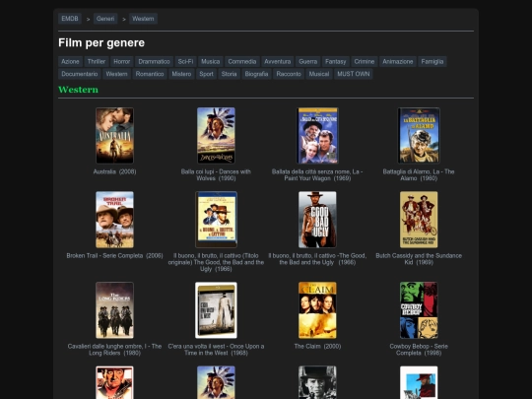
Task: Open the Broken Trail poster
Action: (114, 220)
